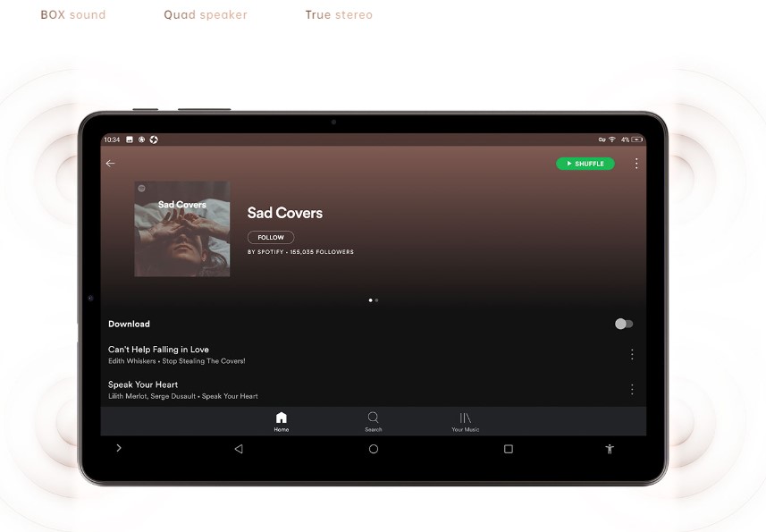Image resolution: width=766 pixels, height=532 pixels.
Task: Switch to the Home tab
Action: pos(282,422)
